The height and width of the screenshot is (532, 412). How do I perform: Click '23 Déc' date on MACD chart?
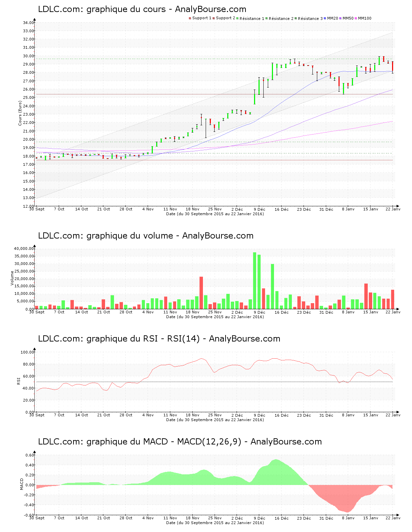click(x=304, y=518)
